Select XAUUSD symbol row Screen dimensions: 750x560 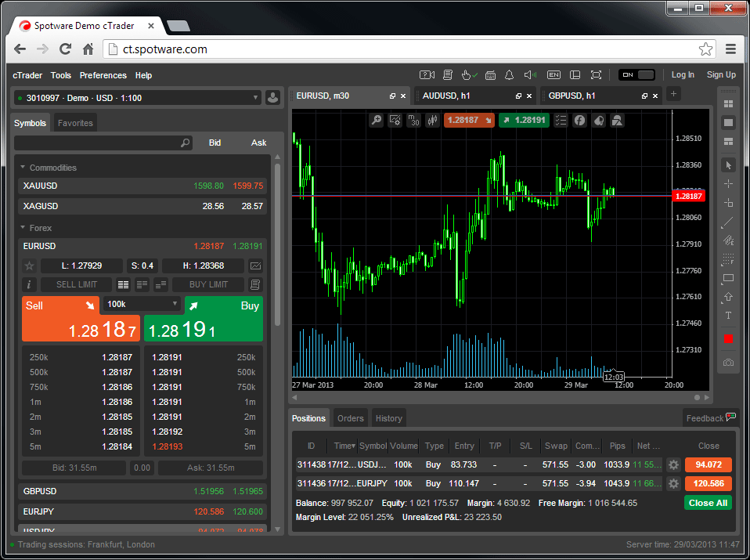coord(142,186)
